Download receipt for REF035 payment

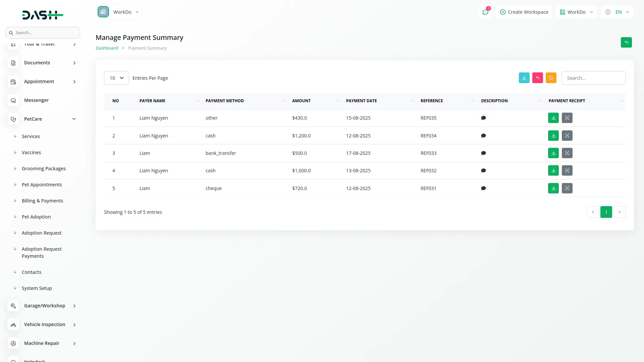[x=553, y=118]
